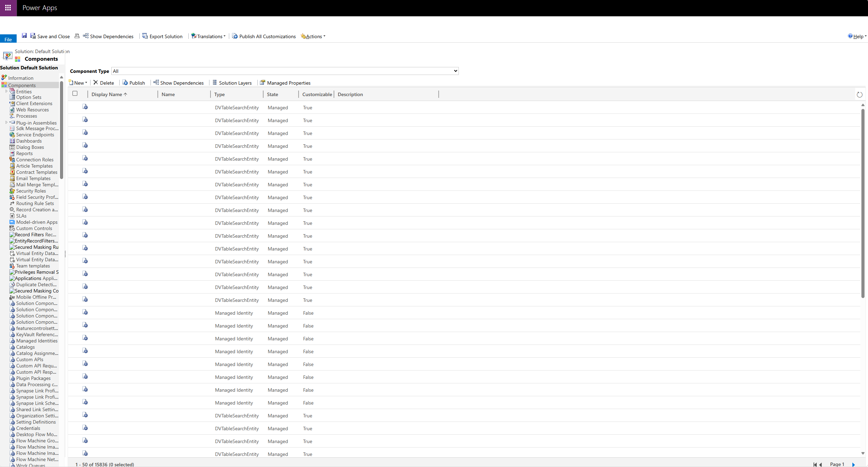Go to the next page arrow

pos(853,464)
